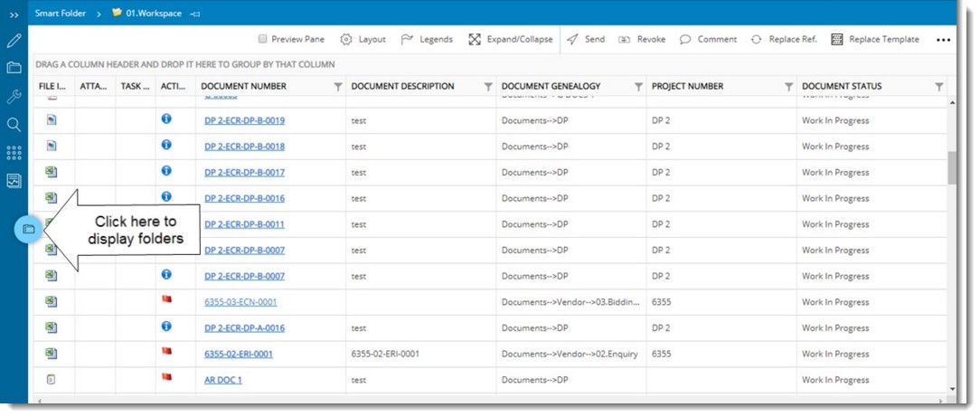
Task: Open the dotted grid apps icon in sidebar
Action: click(14, 153)
